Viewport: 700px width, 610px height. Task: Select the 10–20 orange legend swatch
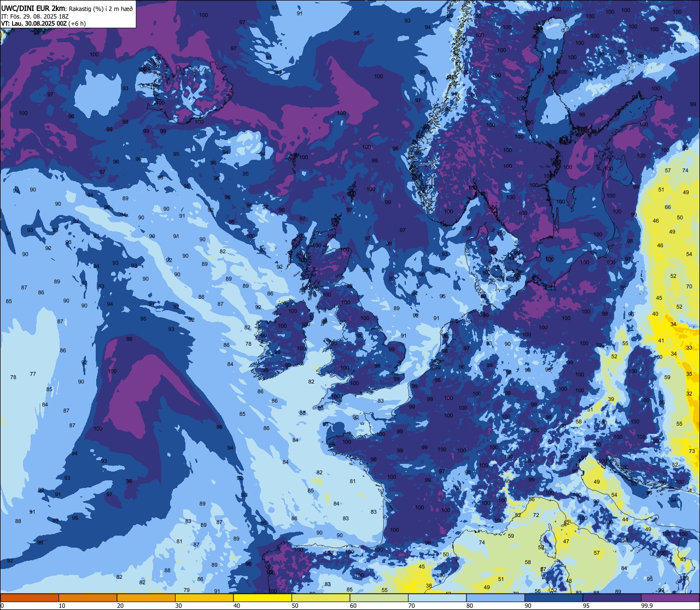87,597
